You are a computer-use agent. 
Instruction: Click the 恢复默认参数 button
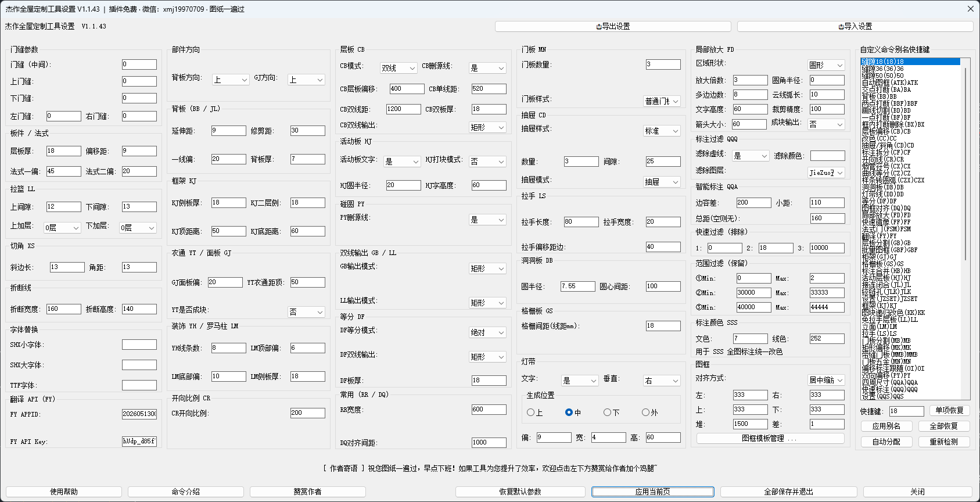pos(520,492)
